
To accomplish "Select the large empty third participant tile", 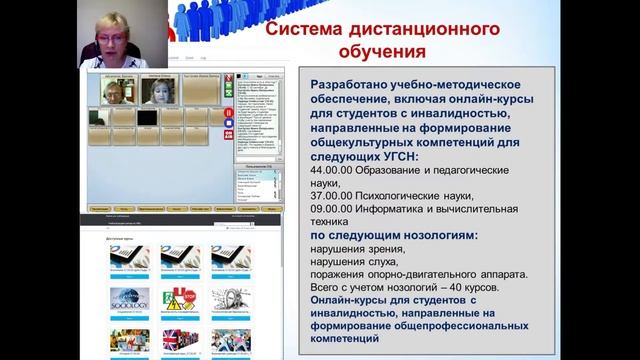I will tap(202, 90).
